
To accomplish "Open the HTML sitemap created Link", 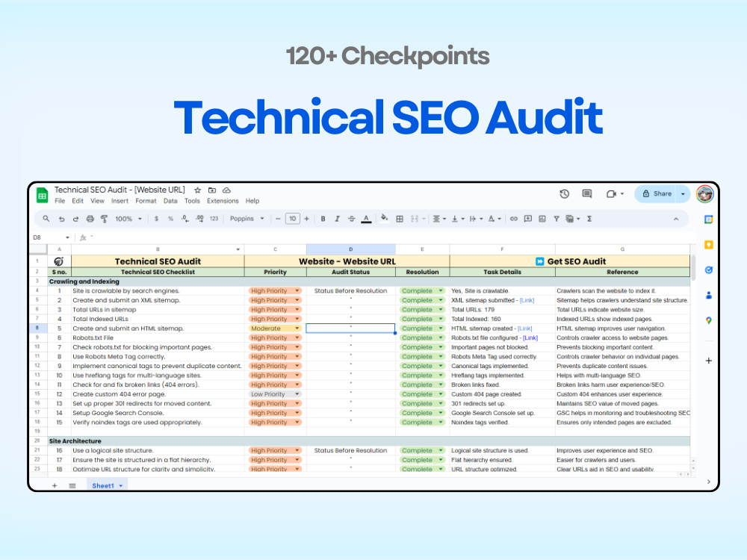I will tap(524, 329).
